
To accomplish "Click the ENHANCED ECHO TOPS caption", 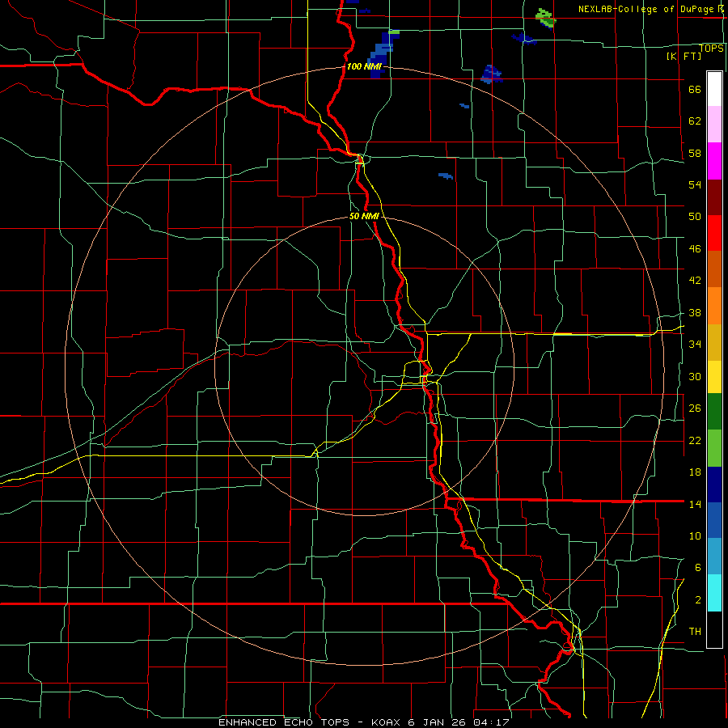I will coord(284,722).
